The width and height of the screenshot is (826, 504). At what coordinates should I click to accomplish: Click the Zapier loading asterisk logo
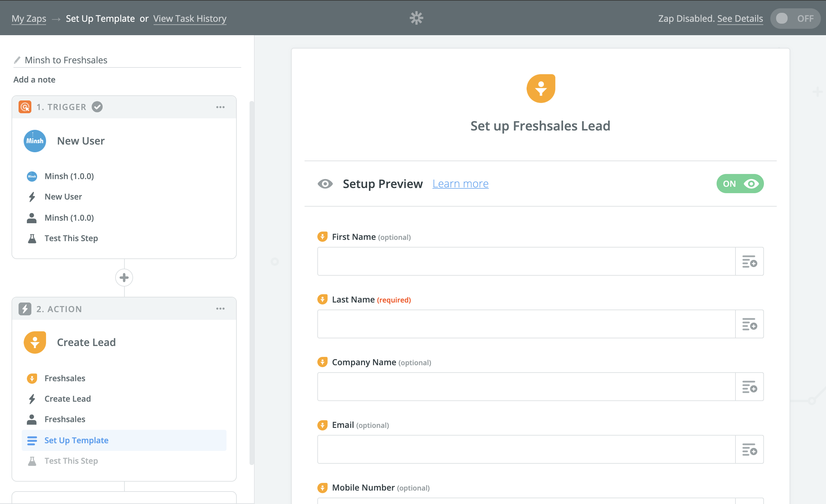[416, 18]
